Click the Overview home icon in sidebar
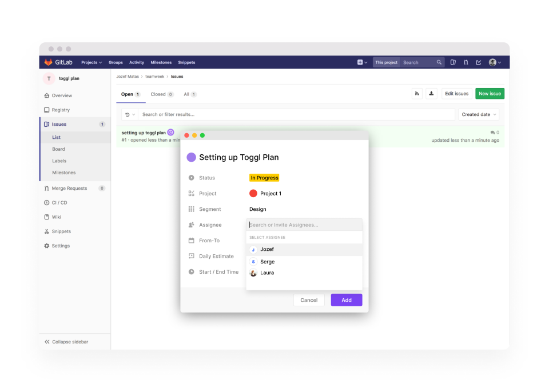The image size is (549, 392). tap(46, 95)
